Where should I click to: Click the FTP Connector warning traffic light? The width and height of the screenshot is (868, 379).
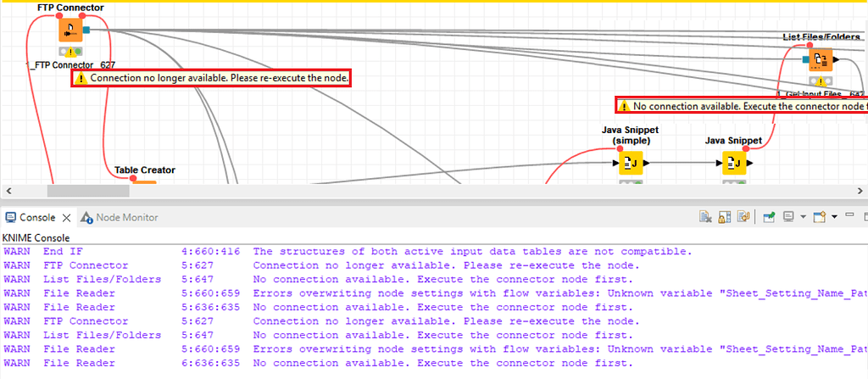pos(71,52)
